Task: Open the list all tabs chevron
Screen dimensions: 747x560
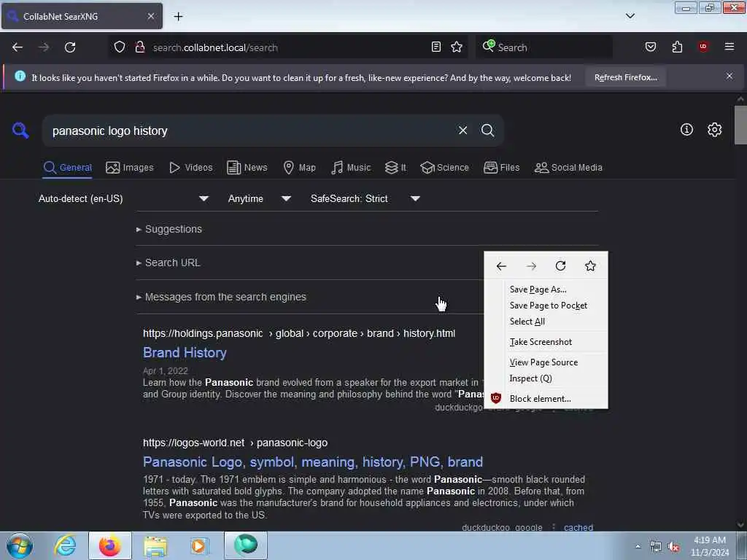Action: coord(630,16)
